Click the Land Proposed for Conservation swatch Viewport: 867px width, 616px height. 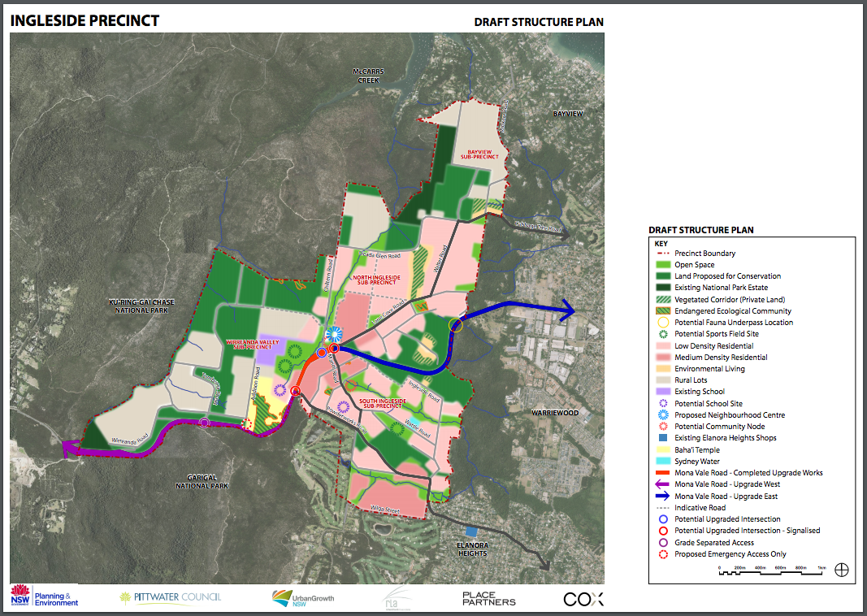(663, 276)
